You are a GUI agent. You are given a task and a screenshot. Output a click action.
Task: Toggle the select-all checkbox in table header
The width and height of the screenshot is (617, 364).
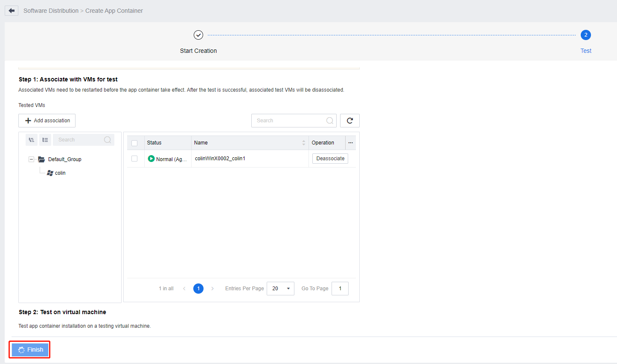point(134,143)
